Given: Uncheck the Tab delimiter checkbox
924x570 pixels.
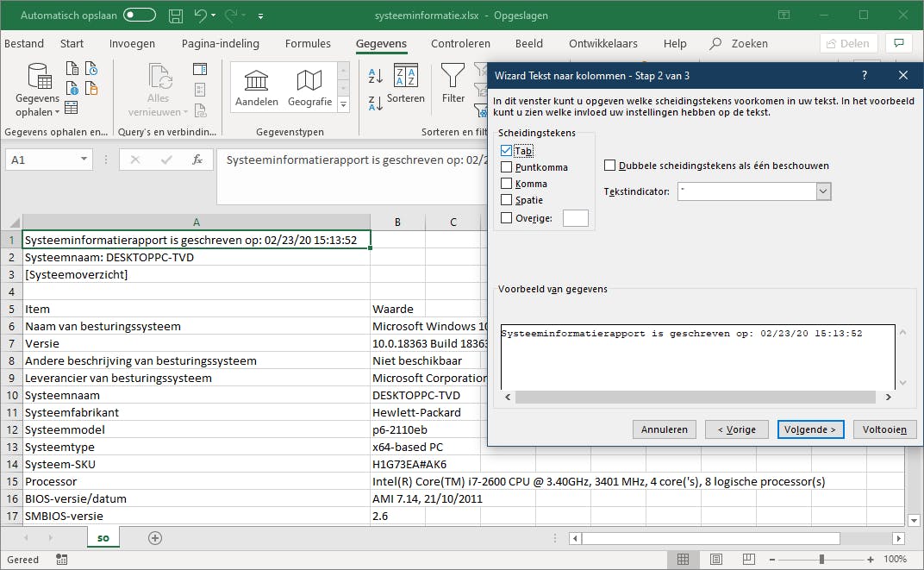Looking at the screenshot, I should (506, 151).
